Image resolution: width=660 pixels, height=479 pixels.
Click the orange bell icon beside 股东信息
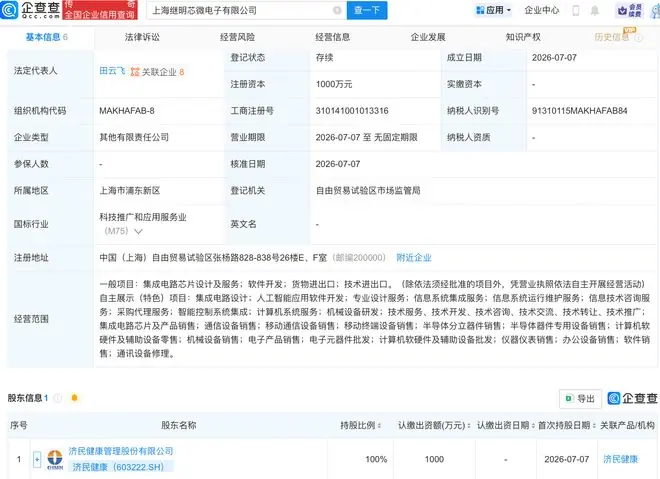[x=75, y=397]
